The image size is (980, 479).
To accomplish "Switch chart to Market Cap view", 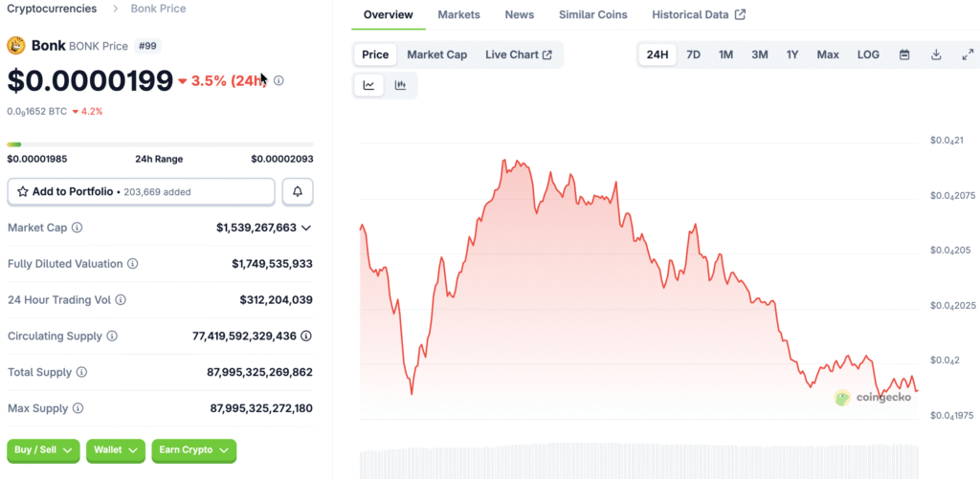I will coord(436,54).
